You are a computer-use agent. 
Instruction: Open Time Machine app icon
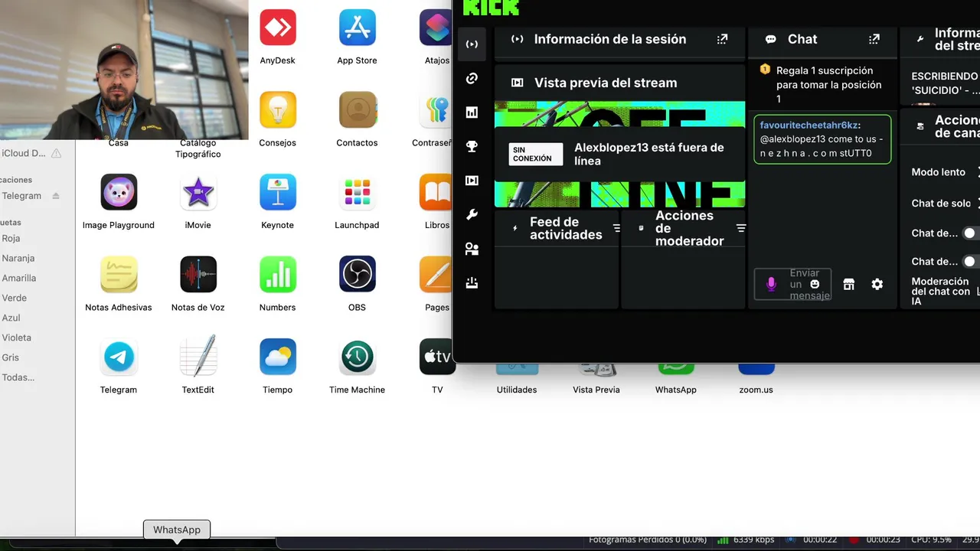357,357
